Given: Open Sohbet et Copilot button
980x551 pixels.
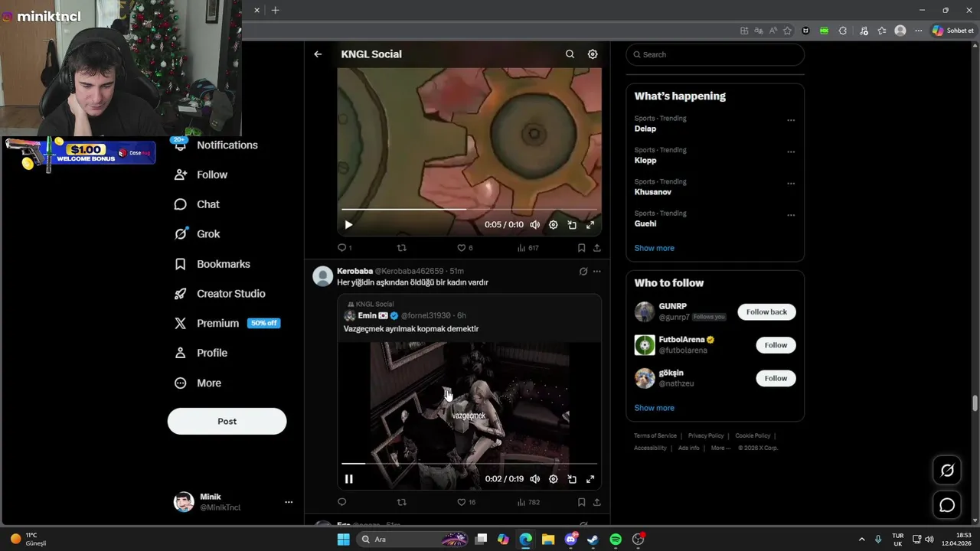Looking at the screenshot, I should [x=952, y=31].
